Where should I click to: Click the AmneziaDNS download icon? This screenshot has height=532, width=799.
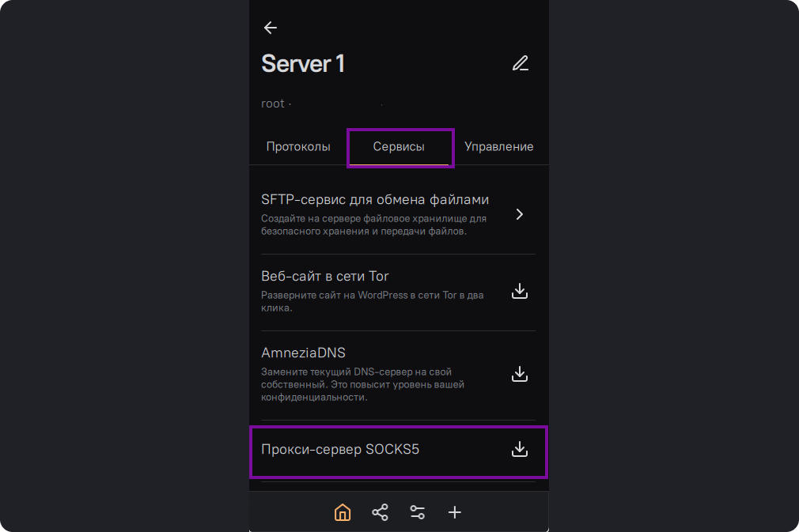tap(519, 374)
